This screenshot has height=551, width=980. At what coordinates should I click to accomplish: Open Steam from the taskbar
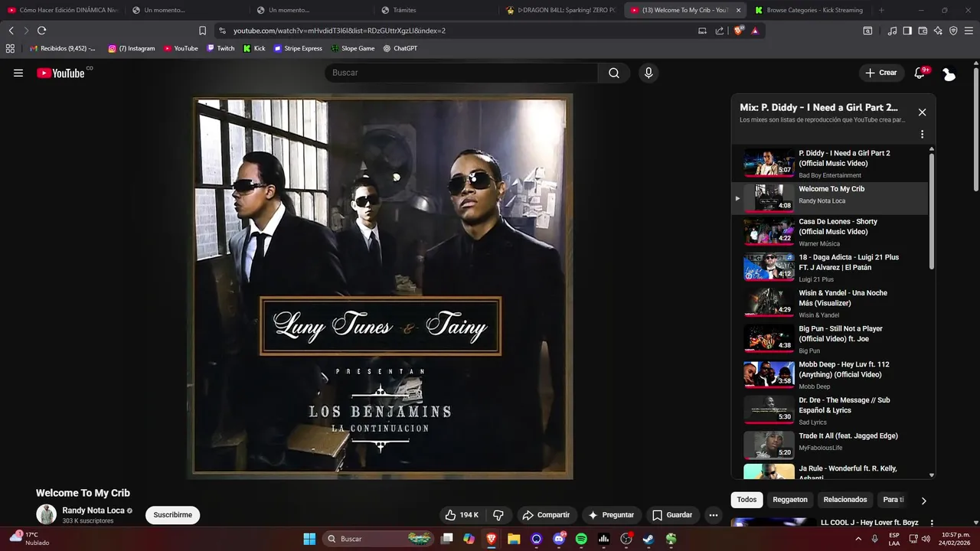click(648, 539)
